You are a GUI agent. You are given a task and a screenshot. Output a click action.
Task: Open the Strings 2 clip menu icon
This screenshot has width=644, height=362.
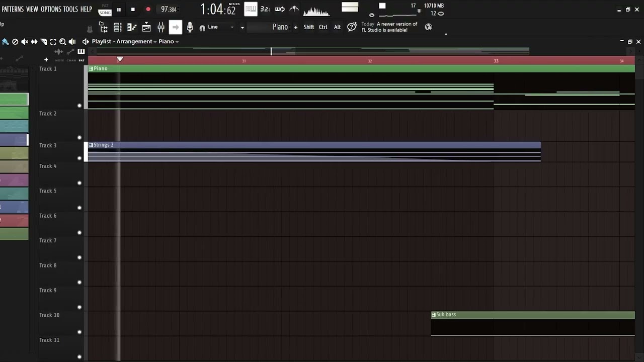[x=91, y=145]
